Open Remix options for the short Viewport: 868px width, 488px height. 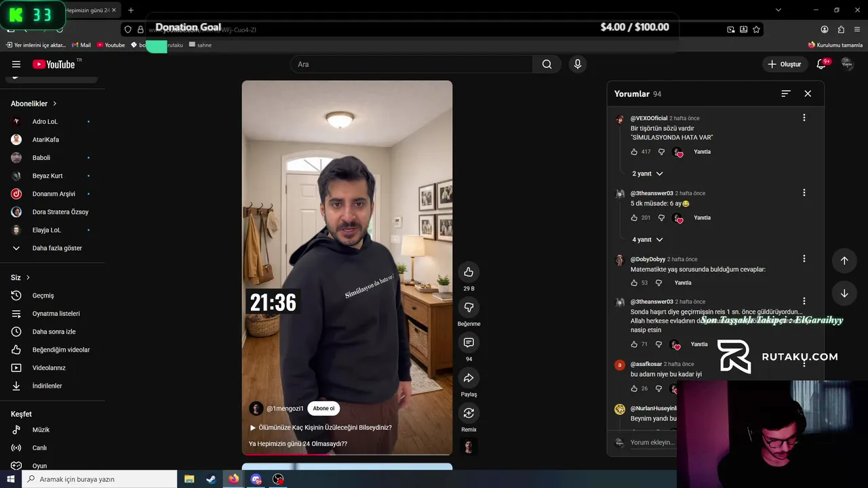coord(469,413)
